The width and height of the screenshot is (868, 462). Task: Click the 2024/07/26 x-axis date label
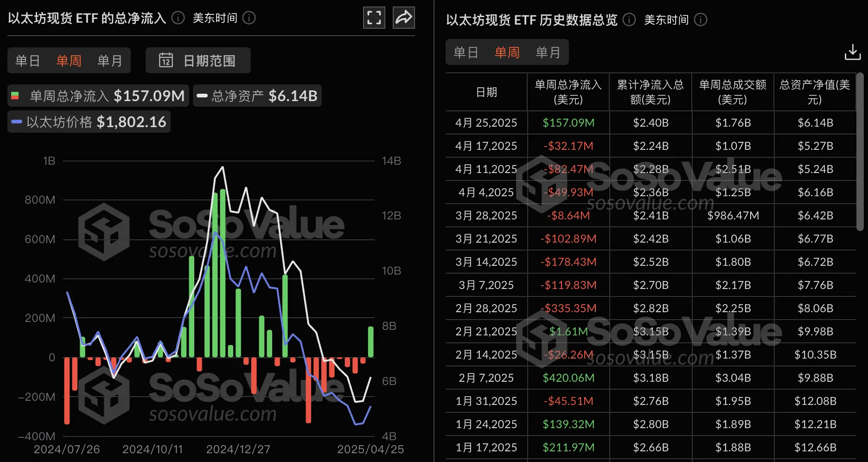pos(67,449)
